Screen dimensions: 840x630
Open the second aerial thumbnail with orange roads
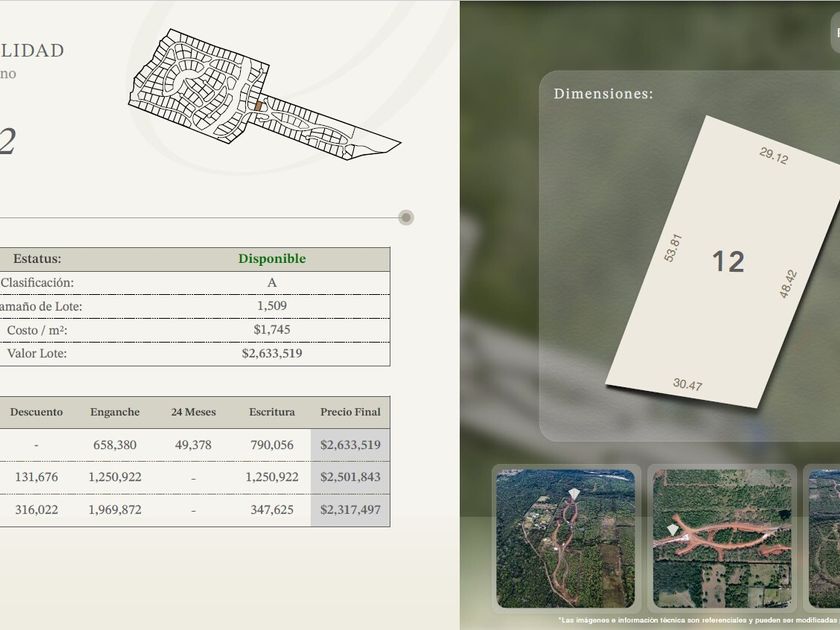722,538
